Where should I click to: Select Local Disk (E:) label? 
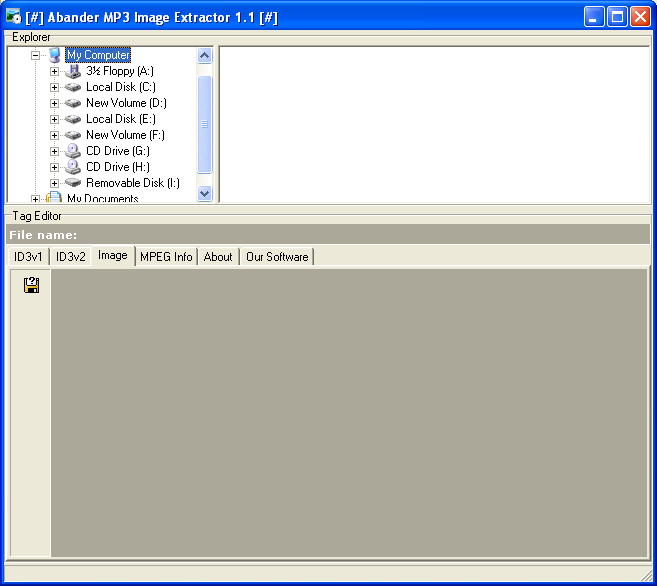[121, 119]
